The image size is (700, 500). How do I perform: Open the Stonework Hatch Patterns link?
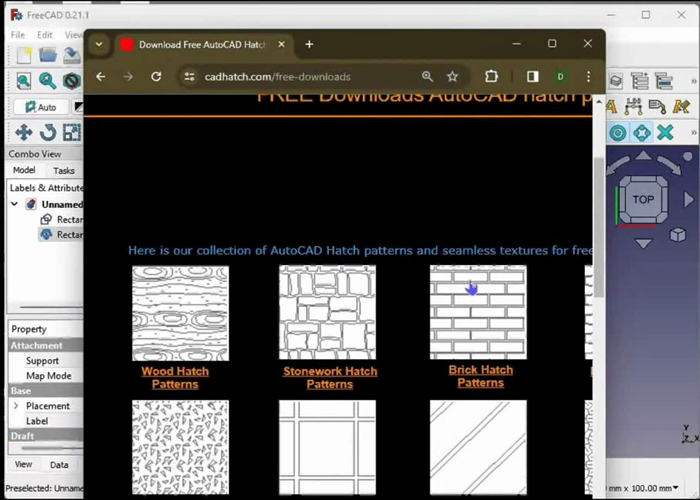pos(329,377)
